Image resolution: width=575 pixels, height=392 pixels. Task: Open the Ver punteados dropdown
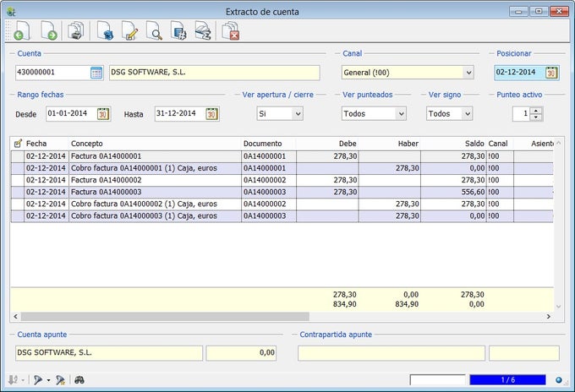point(400,114)
